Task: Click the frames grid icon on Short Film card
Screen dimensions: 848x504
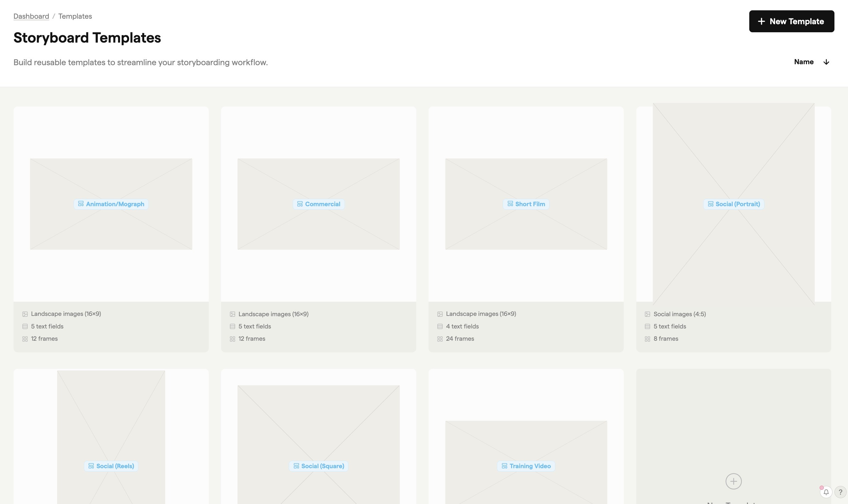Action: [440, 339]
